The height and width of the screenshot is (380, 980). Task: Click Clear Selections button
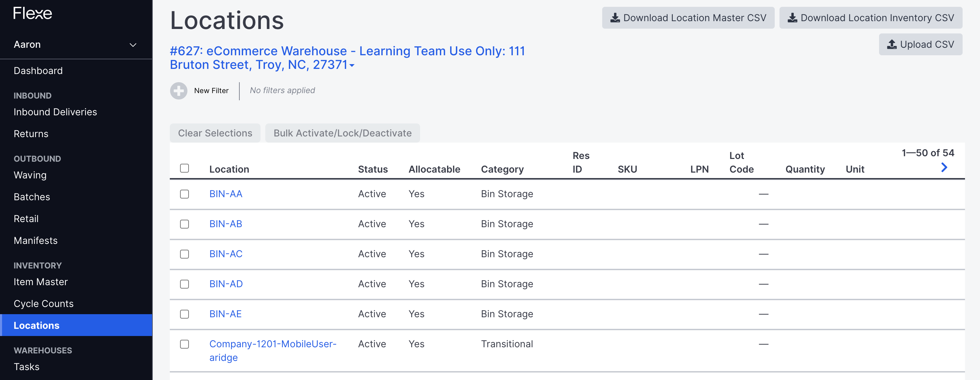[215, 133]
